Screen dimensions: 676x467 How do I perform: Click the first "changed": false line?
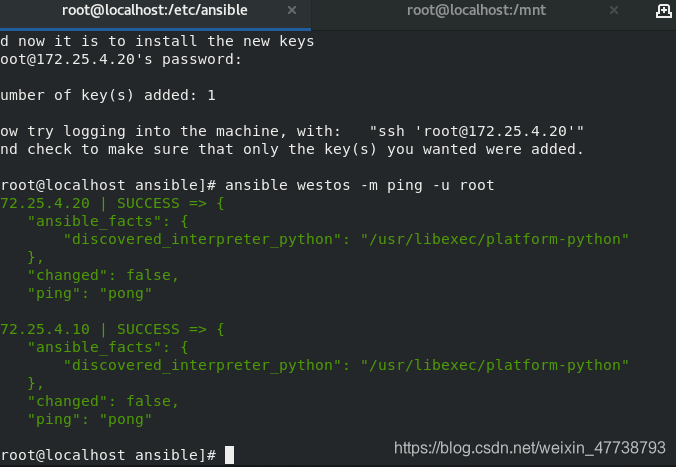pos(103,275)
